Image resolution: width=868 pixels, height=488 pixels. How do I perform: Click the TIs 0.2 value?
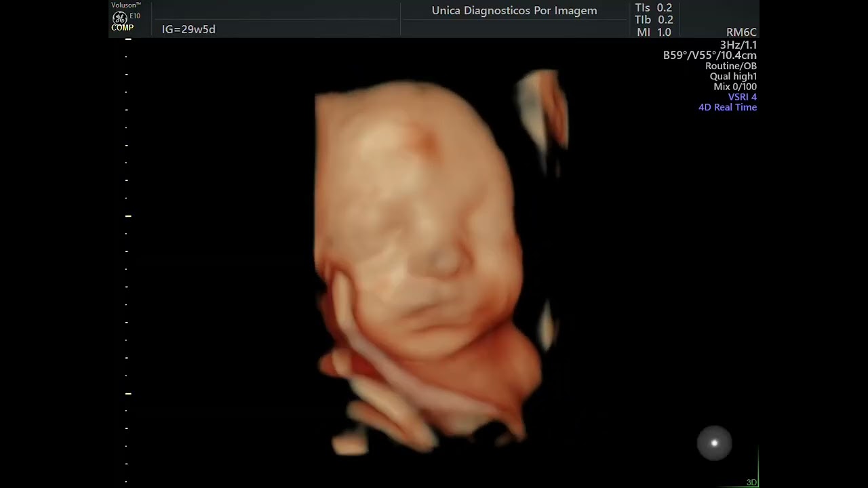tap(654, 8)
